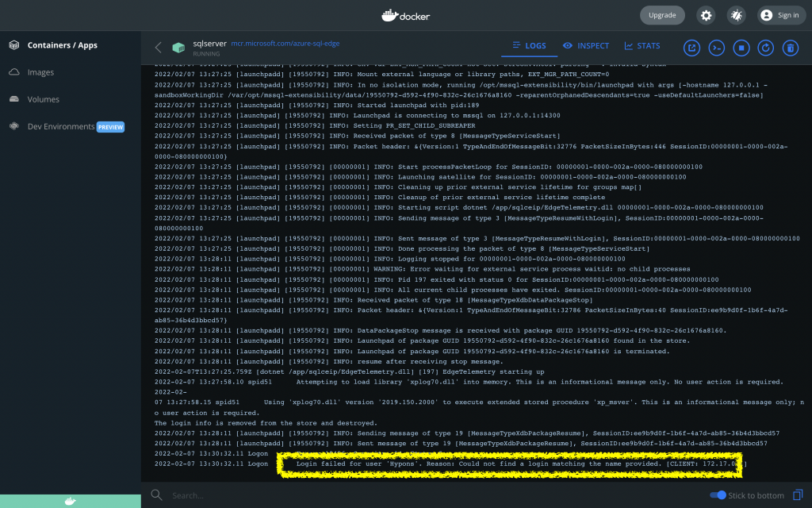Open mcr.microsoft.com/azure-sql-edge image link

pos(285,44)
